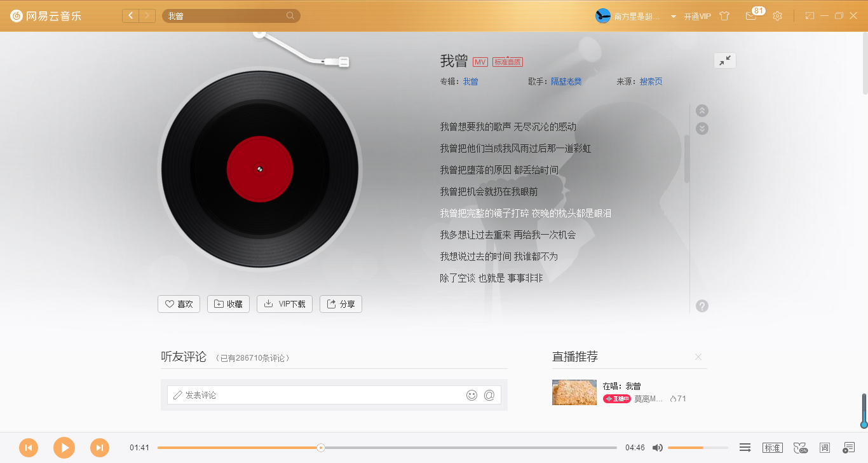Click the MV badge next to the song title
The height and width of the screenshot is (463, 868).
(x=480, y=62)
